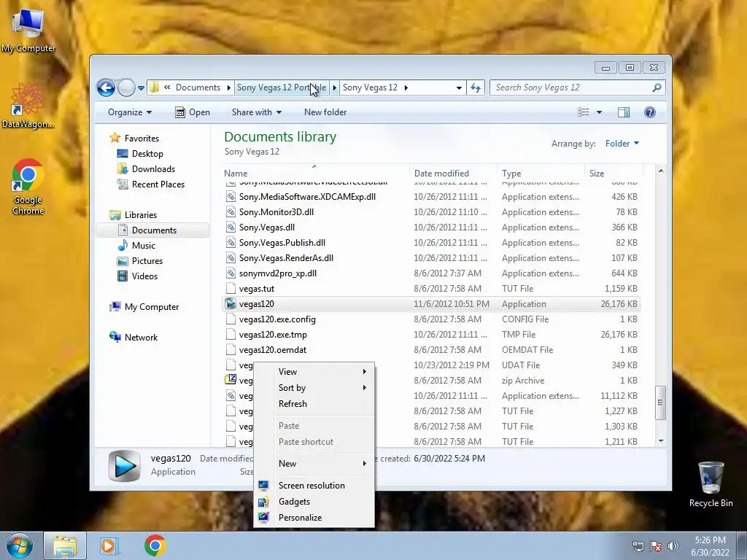Click the Sony Vegas 12 Portable breadcrumb
The height and width of the screenshot is (560, 747).
click(282, 87)
